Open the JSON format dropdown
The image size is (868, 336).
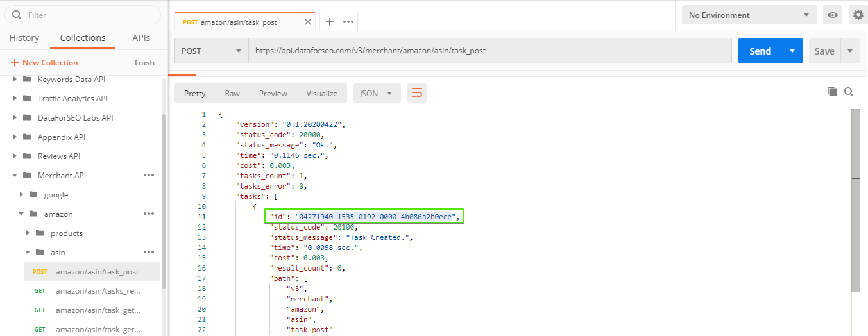(377, 93)
